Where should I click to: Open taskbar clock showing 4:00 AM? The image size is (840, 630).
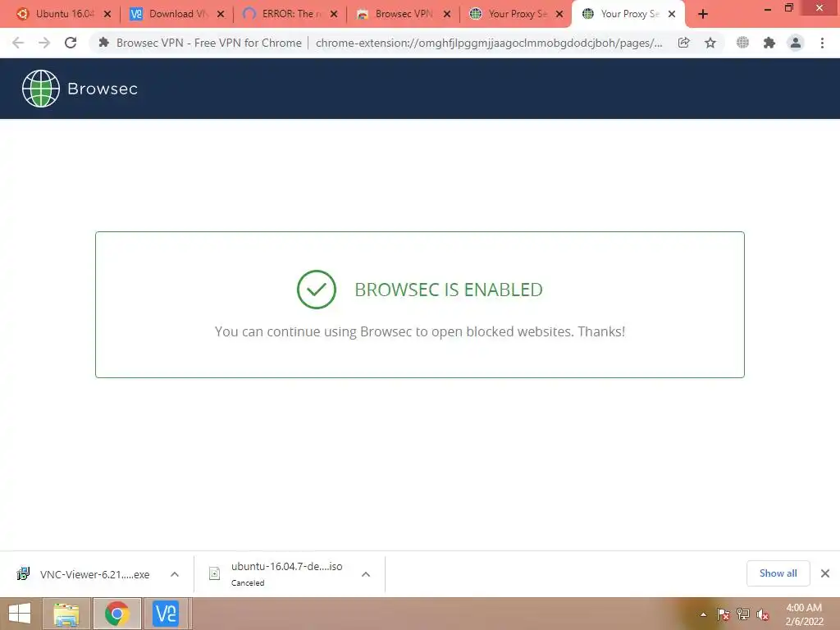tap(804, 614)
